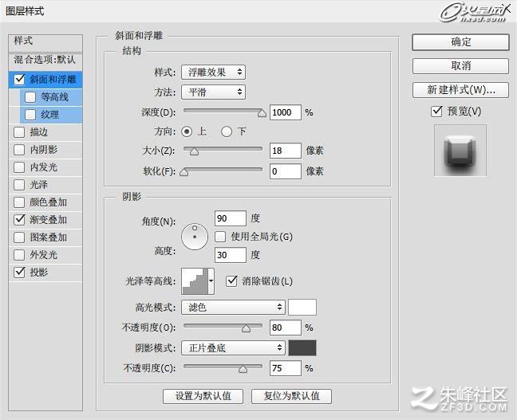Select 混合选项:默认 in the list
Image resolution: width=517 pixels, height=420 pixels.
point(45,60)
